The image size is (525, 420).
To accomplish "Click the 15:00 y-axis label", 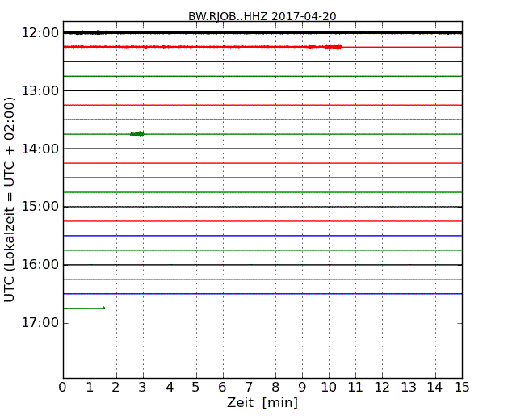I will pyautogui.click(x=40, y=207).
